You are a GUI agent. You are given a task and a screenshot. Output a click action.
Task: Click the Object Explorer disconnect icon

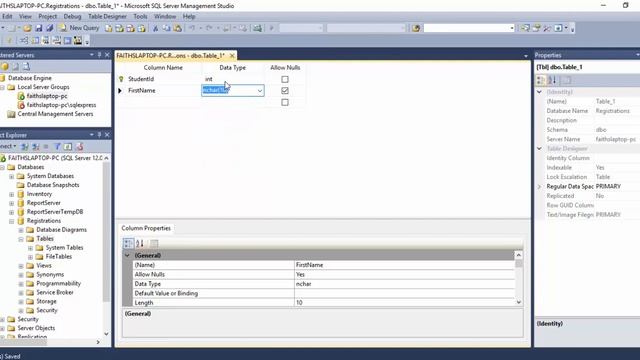[36, 147]
